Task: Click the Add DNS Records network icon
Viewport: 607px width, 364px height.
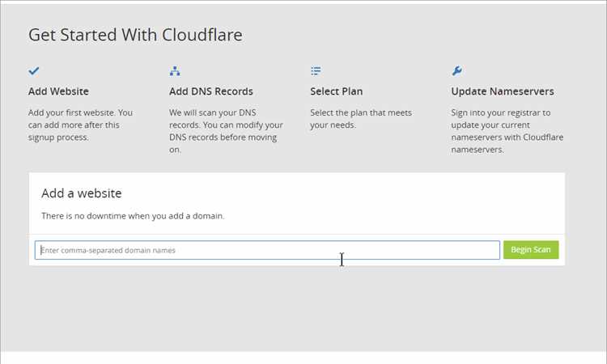Action: [175, 71]
